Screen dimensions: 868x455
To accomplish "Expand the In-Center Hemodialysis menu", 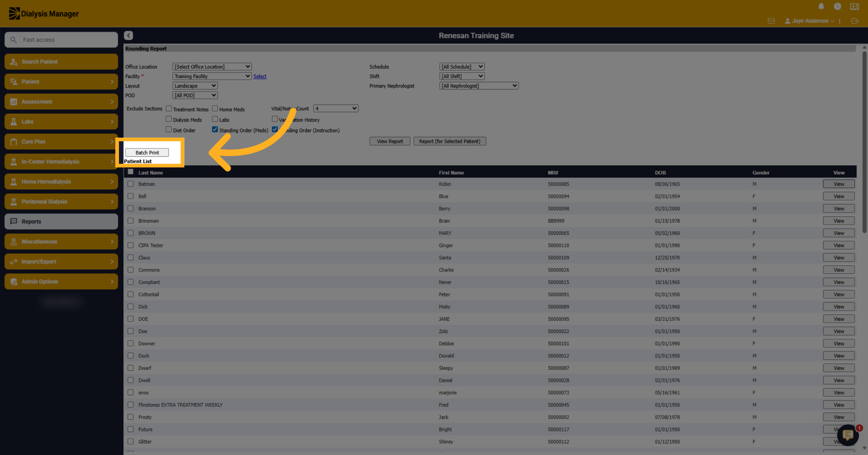I will point(61,161).
